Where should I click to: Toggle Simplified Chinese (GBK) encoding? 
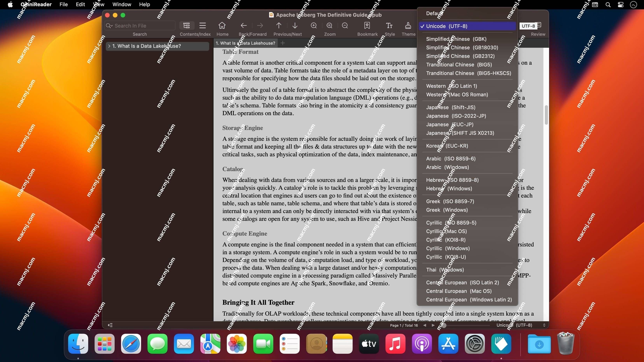tap(456, 39)
